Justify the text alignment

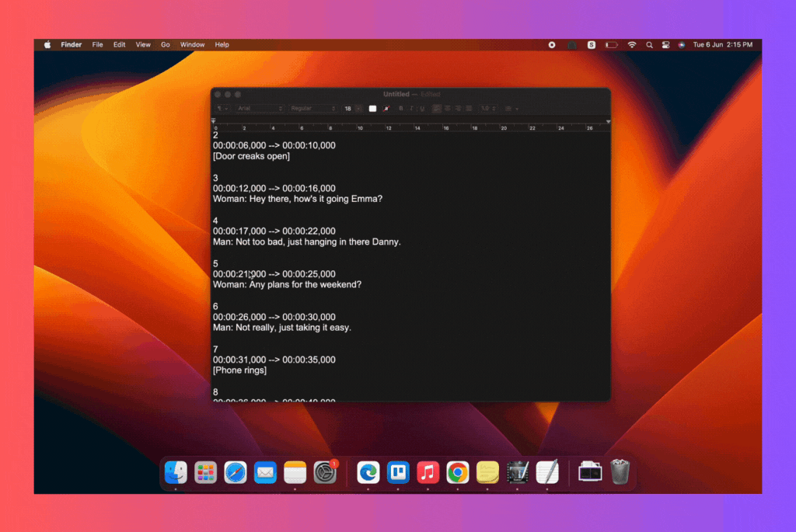[469, 109]
